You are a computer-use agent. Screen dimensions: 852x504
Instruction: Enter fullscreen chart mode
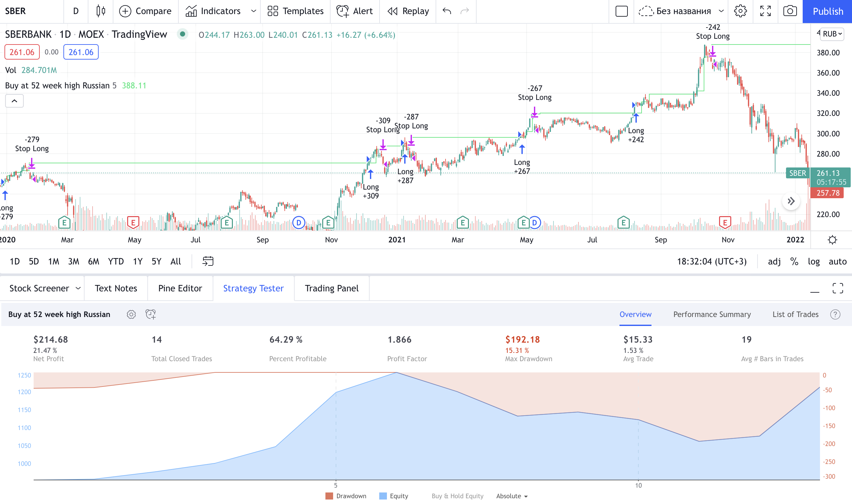point(765,11)
